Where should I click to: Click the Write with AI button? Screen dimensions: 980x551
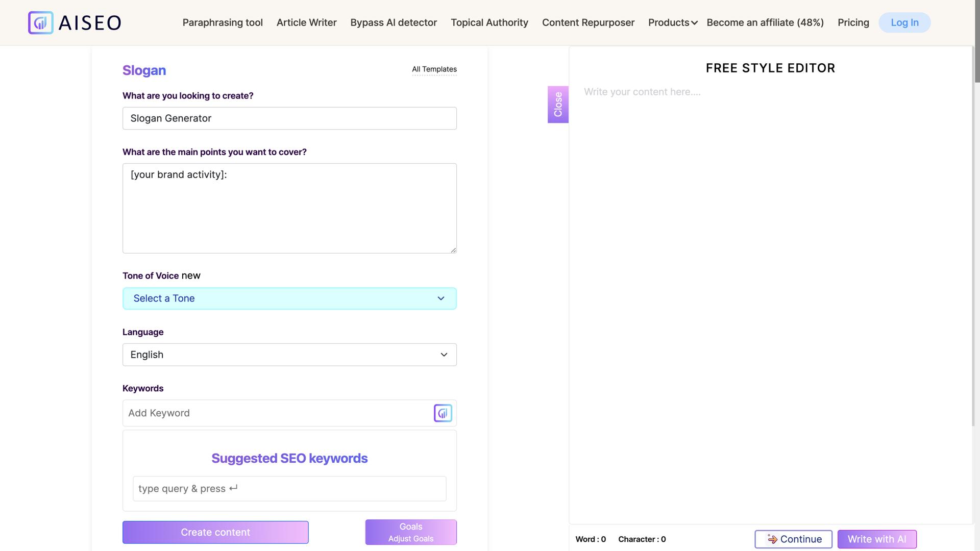[876, 539]
